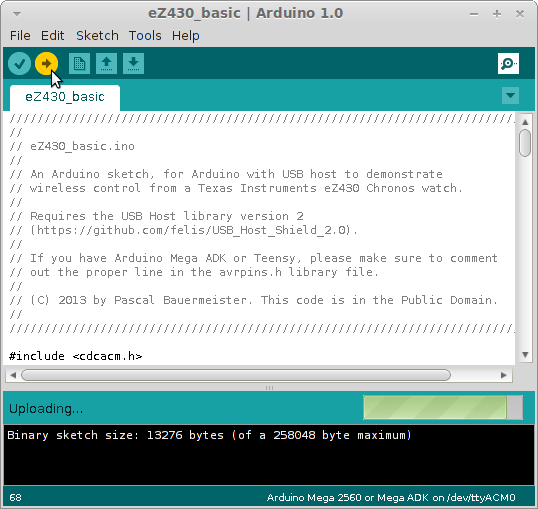
Task: Open the tab options dropdown arrow
Action: pyautogui.click(x=510, y=95)
